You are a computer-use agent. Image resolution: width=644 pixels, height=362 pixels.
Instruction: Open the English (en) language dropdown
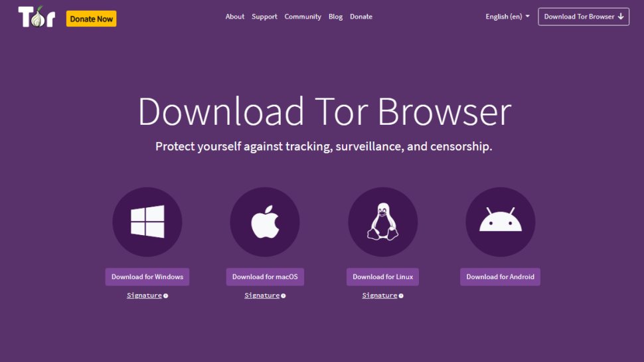508,17
